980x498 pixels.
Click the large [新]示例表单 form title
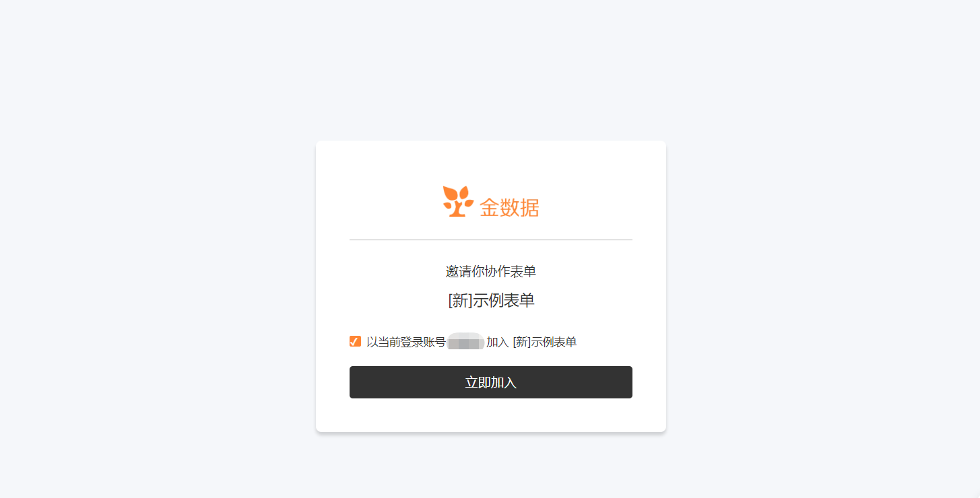coord(491,300)
